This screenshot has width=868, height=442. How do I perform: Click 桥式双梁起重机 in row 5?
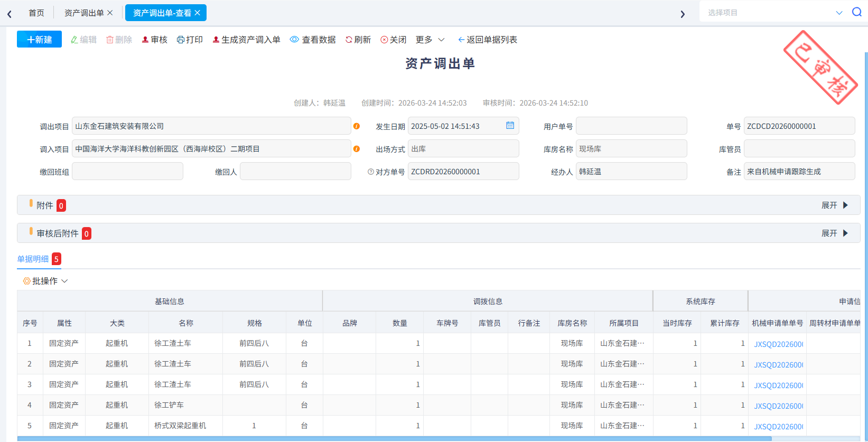click(180, 426)
